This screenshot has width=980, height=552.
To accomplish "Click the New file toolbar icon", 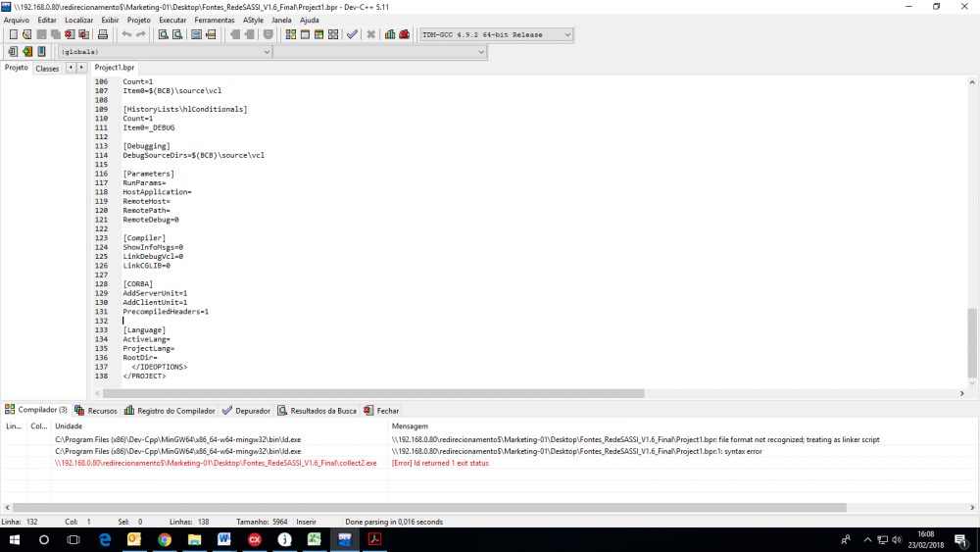I will tap(13, 34).
